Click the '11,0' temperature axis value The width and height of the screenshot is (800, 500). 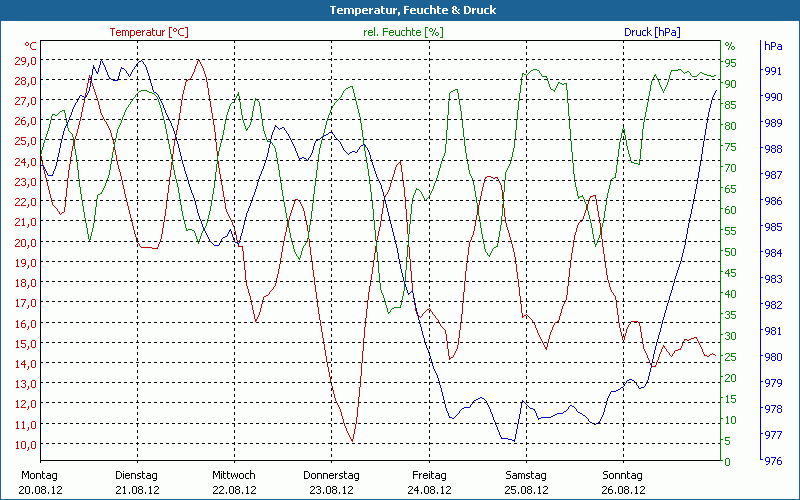coord(25,424)
